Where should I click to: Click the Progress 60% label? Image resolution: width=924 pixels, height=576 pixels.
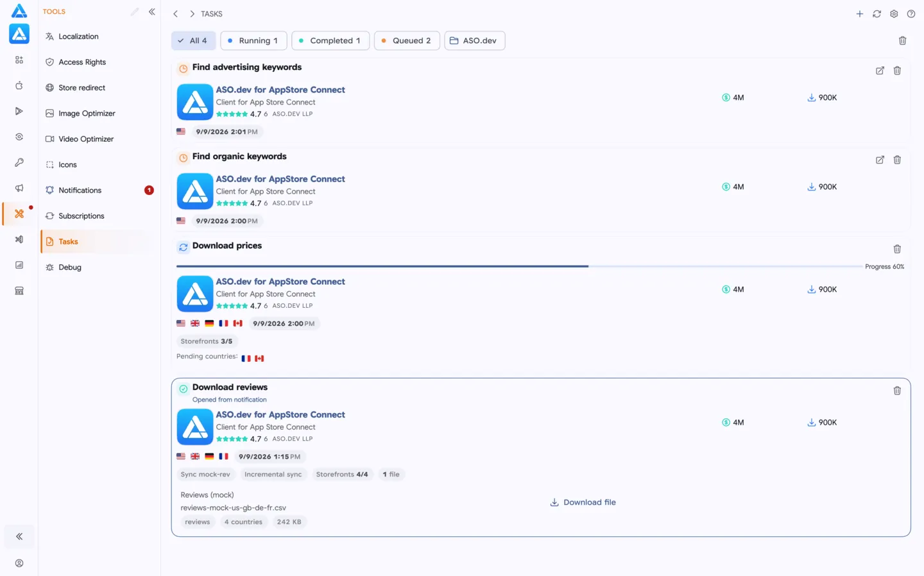point(884,267)
